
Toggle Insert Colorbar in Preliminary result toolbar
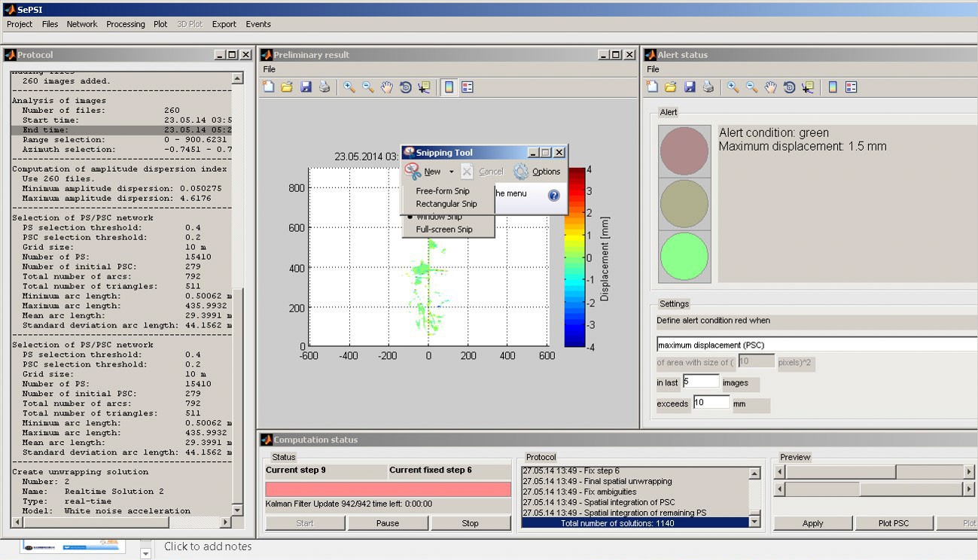coord(449,87)
